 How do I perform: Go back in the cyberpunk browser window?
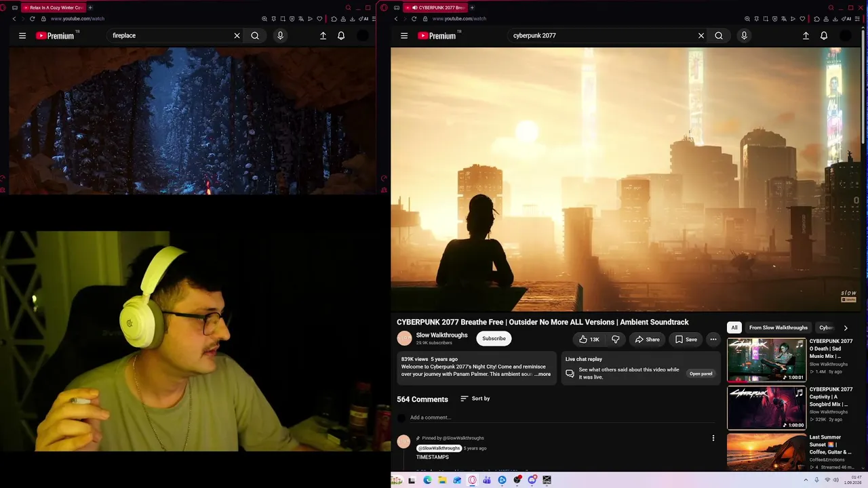coord(396,19)
